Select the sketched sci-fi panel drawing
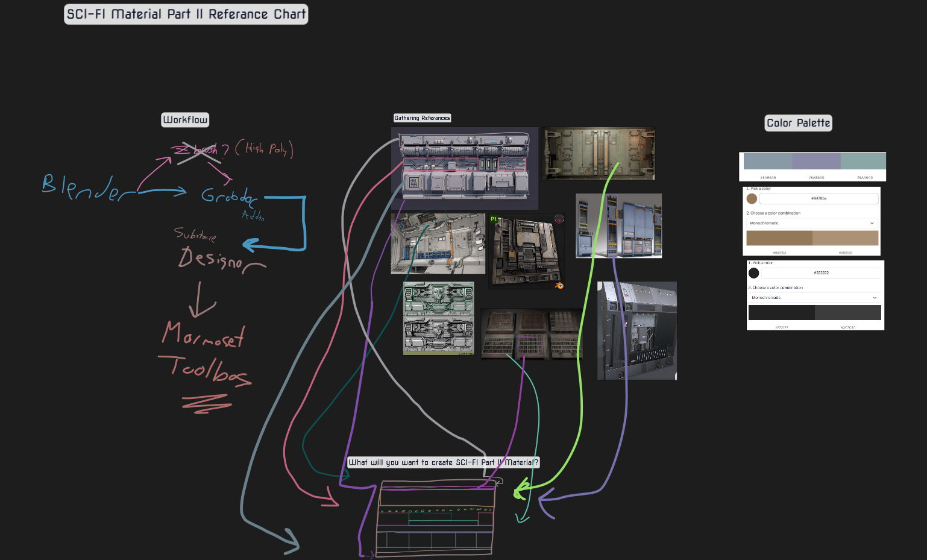The width and height of the screenshot is (927, 560). (436, 518)
